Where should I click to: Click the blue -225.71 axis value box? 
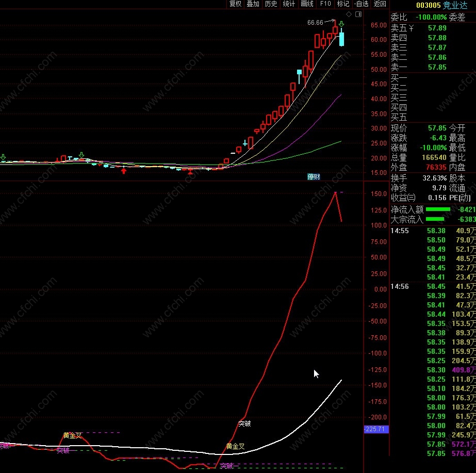[x=376, y=429]
